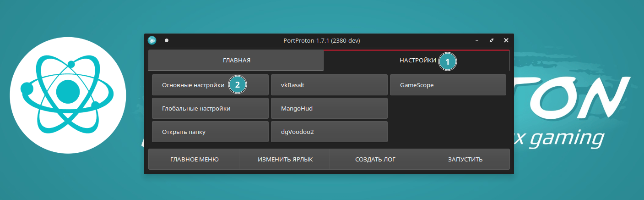Switch to the ГЛАВНАЯ tab

tap(236, 60)
